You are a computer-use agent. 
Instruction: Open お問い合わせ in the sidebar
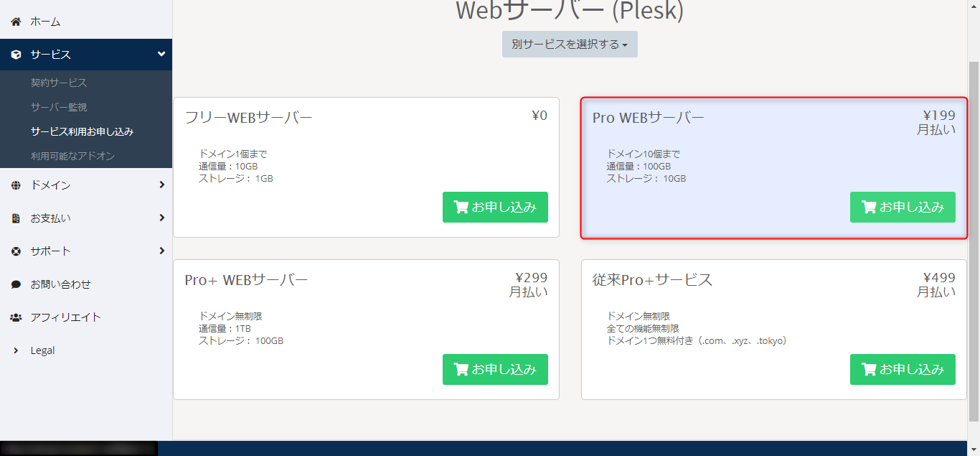(60, 284)
